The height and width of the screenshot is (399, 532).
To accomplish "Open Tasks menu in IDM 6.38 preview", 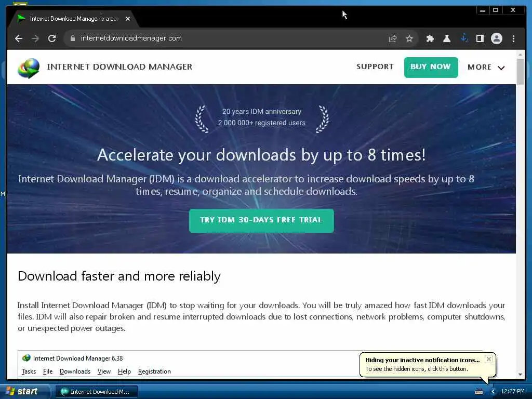I will pyautogui.click(x=29, y=371).
